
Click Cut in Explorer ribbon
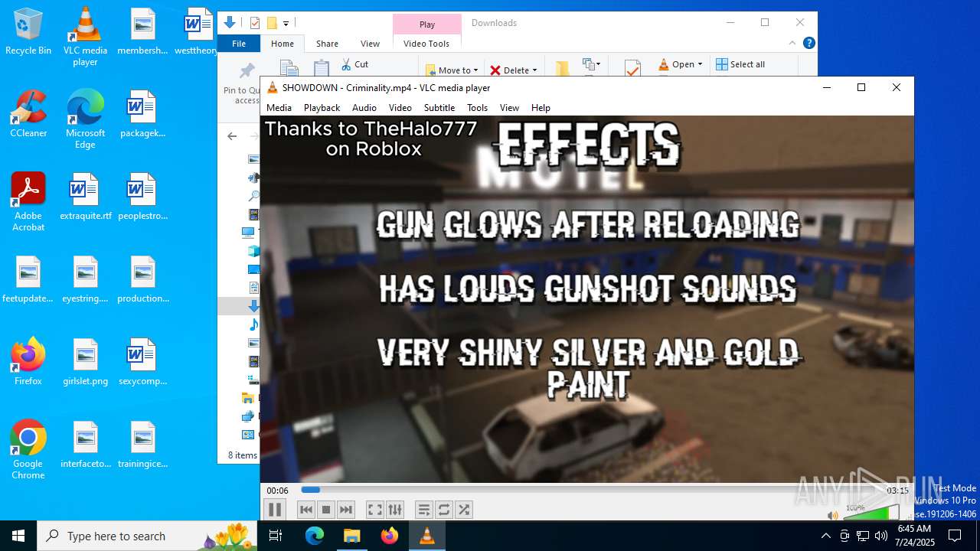[x=354, y=64]
